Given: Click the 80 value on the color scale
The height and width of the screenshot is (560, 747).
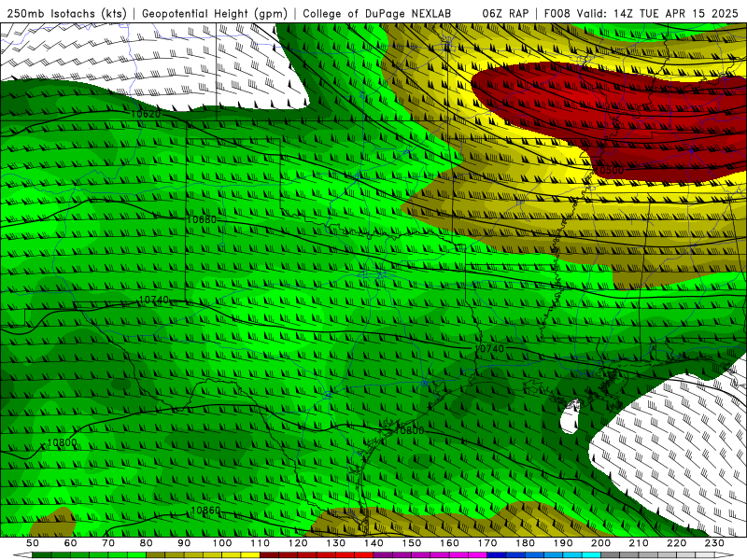Looking at the screenshot, I should pos(147,543).
